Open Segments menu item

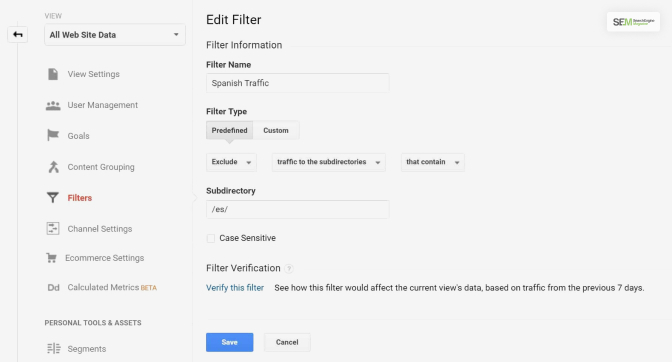(87, 349)
